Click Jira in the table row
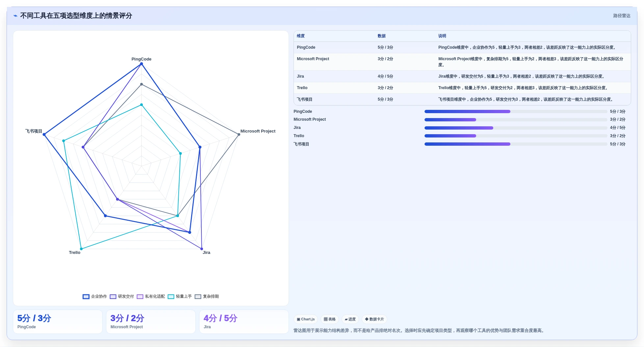 300,76
